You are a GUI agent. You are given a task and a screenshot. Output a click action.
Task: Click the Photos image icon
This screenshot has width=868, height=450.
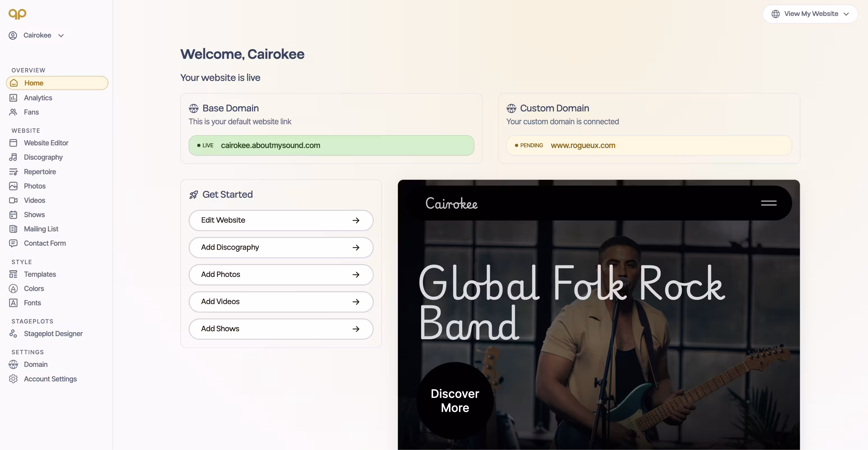pyautogui.click(x=13, y=186)
